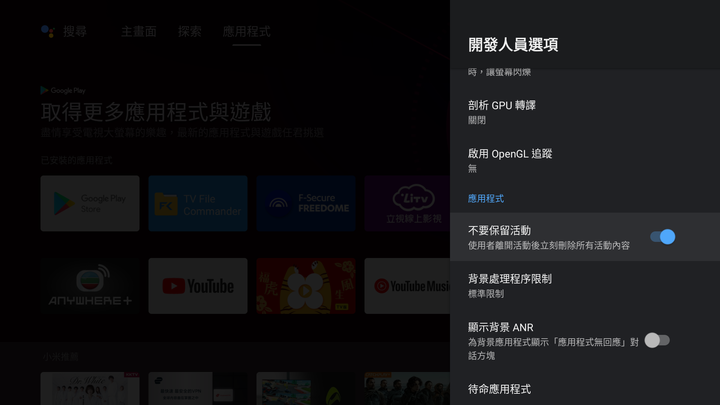Viewport: 720px width, 405px height.
Task: Open second recommended VPN thumbnail
Action: point(198,388)
